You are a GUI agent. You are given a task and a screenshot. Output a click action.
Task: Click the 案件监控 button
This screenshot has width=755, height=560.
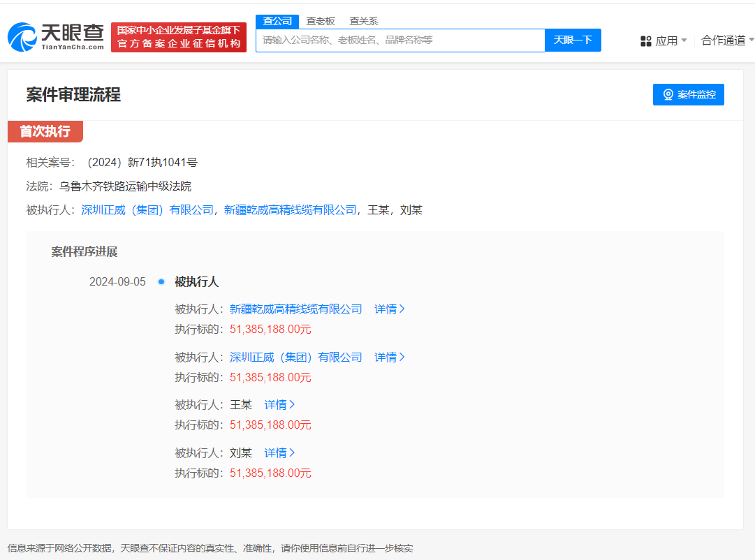[x=688, y=94]
